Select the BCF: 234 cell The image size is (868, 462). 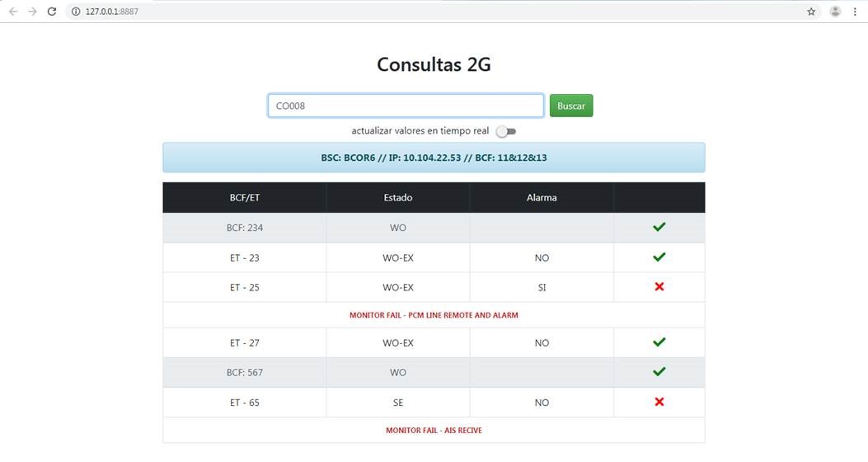(x=244, y=228)
